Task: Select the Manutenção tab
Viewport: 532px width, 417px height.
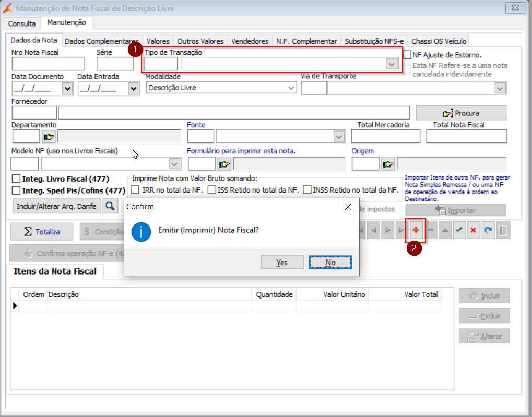Action: pos(66,22)
